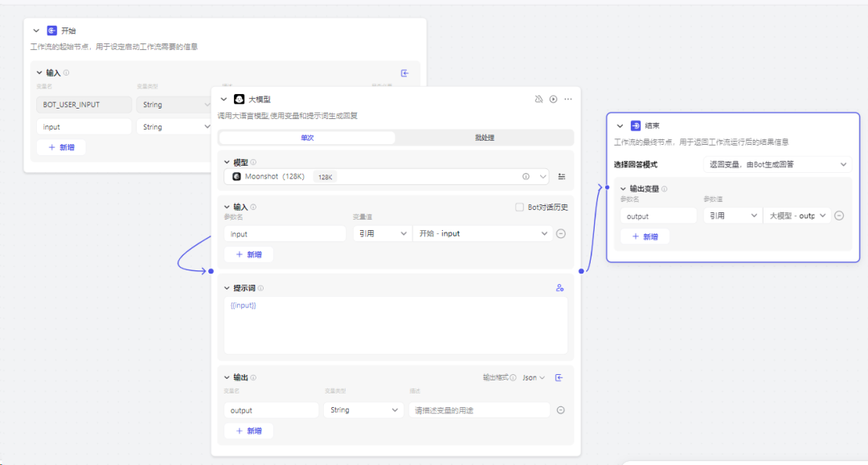Collapse the large model 输入 section

227,208
